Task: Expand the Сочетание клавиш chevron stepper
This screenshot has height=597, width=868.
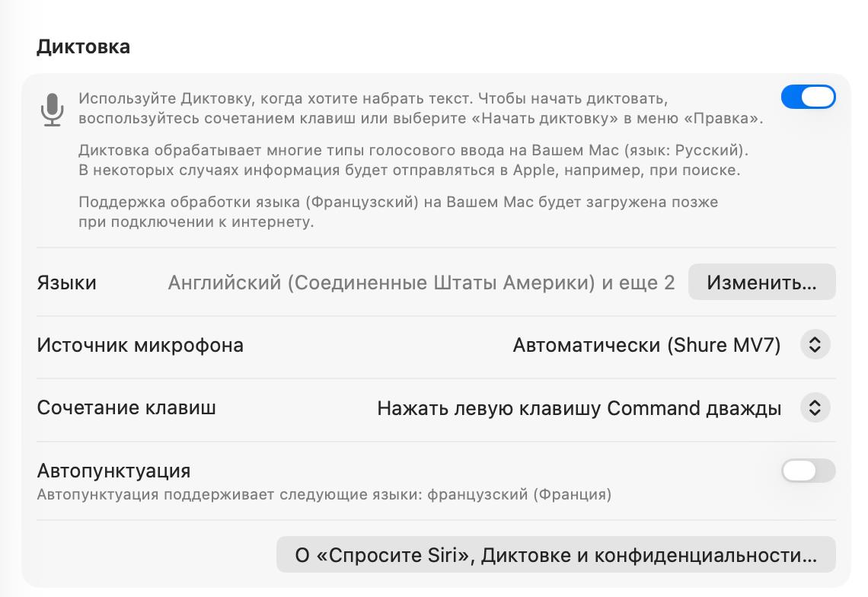Action: coord(815,408)
